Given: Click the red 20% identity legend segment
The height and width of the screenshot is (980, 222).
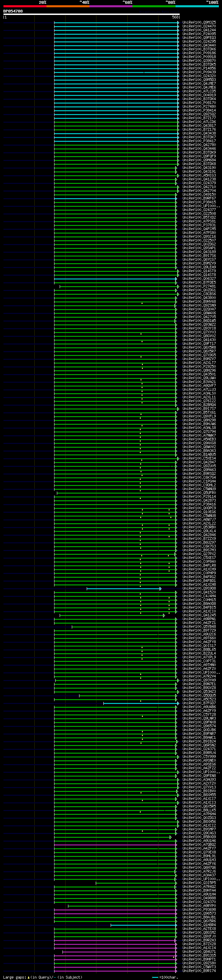Looking at the screenshot, I should point(25,6).
